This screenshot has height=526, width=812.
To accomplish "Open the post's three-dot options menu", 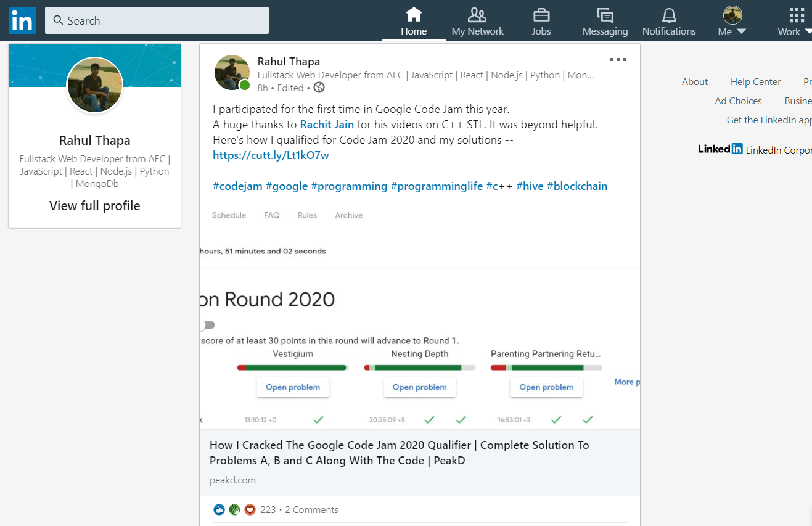I will point(618,60).
